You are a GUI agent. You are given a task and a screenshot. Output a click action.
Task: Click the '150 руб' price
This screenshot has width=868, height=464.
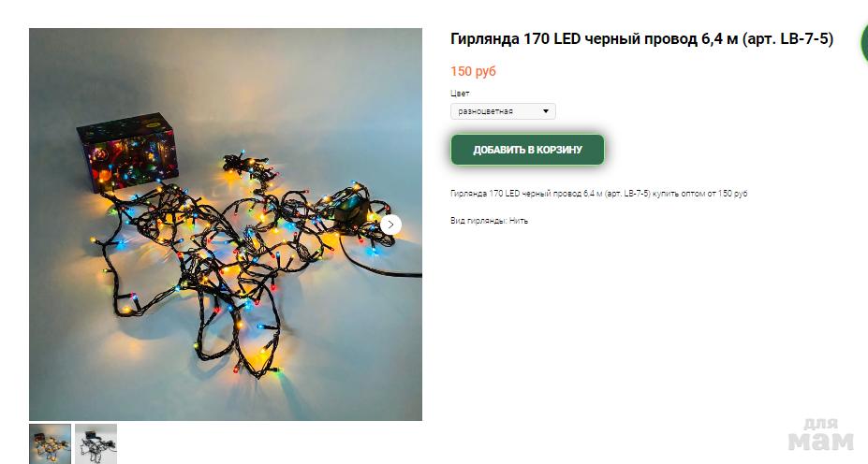coord(473,71)
